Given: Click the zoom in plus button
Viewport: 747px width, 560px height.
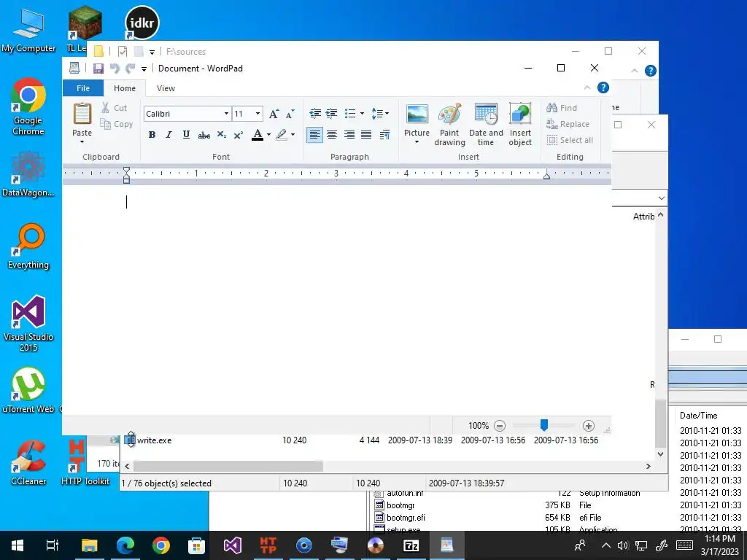Looking at the screenshot, I should tap(589, 426).
